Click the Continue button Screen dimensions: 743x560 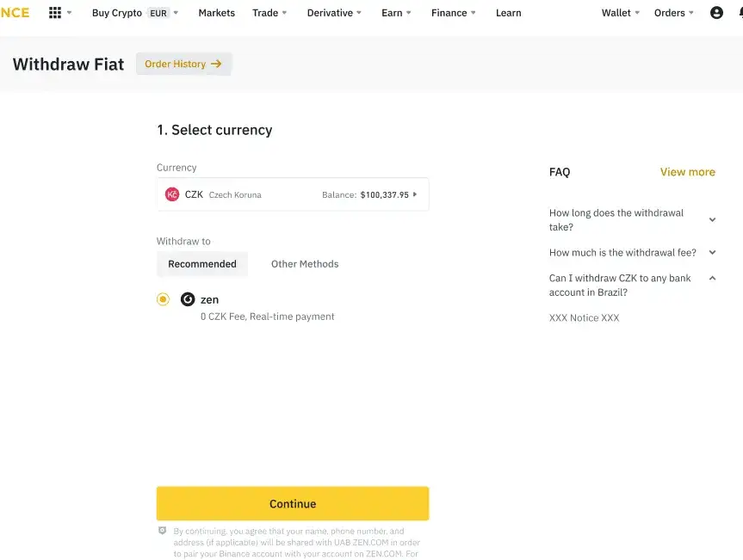point(293,503)
